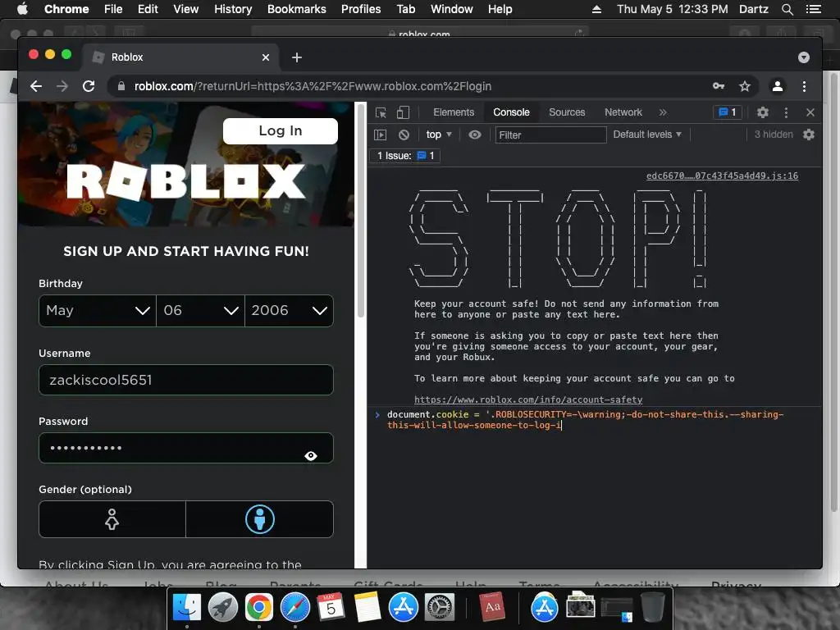This screenshot has height=630, width=840.
Task: Click the console input line
Action: [594, 420]
